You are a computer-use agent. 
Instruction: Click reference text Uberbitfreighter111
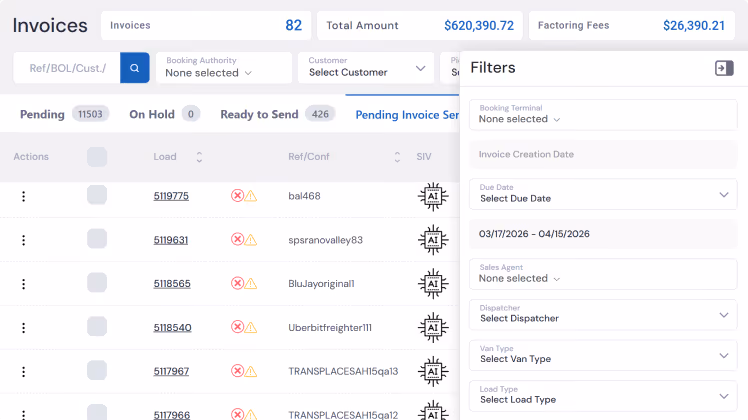click(x=330, y=328)
